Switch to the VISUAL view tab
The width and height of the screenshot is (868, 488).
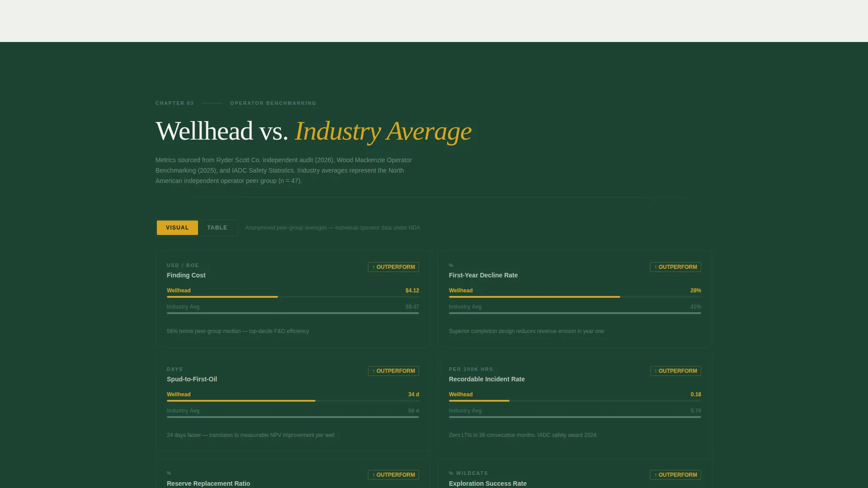coord(177,228)
